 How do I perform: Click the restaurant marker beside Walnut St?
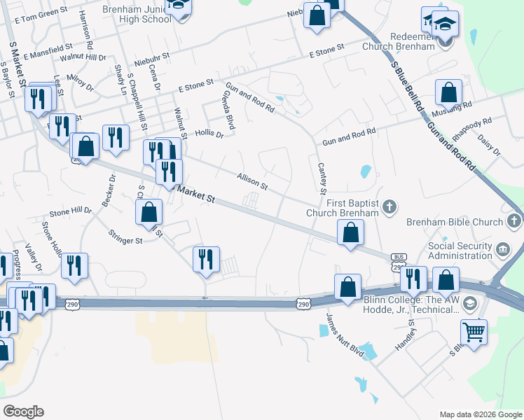157,153
